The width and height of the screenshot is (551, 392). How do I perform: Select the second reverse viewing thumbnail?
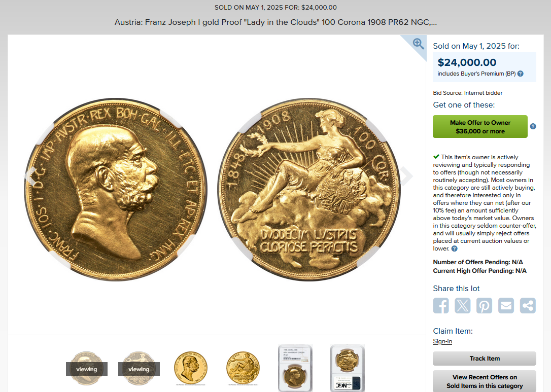click(x=139, y=369)
